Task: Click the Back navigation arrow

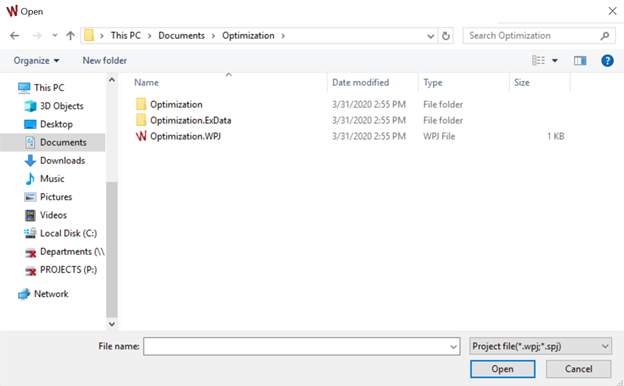Action: pos(15,36)
